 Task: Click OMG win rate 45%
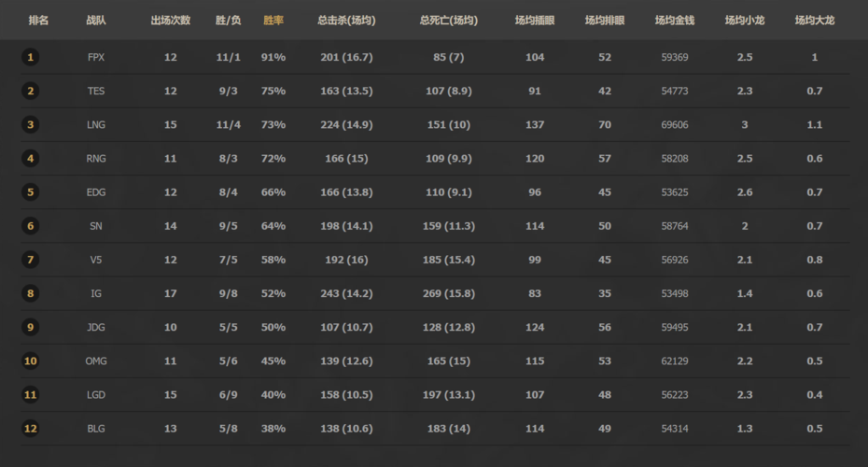(273, 361)
